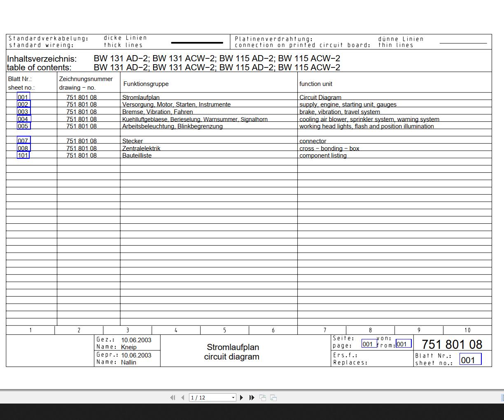Open sheet 001 link in contents

[23, 97]
